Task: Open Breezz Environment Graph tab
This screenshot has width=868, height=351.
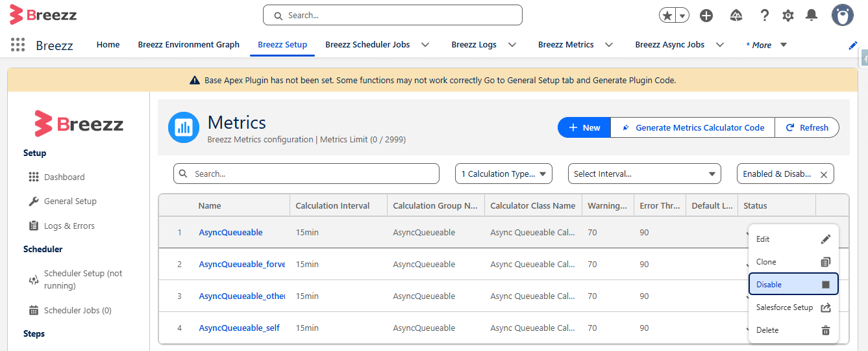Action: tap(189, 45)
